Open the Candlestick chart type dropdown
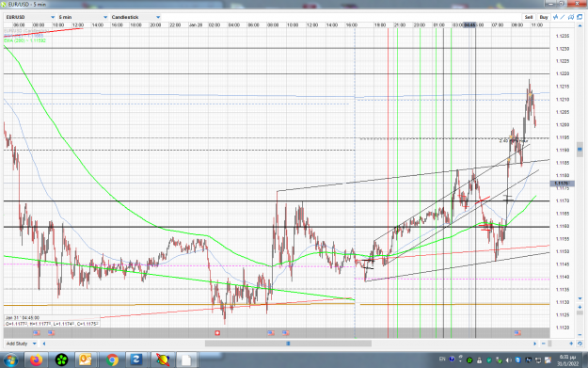This screenshot has height=368, width=588. point(135,17)
